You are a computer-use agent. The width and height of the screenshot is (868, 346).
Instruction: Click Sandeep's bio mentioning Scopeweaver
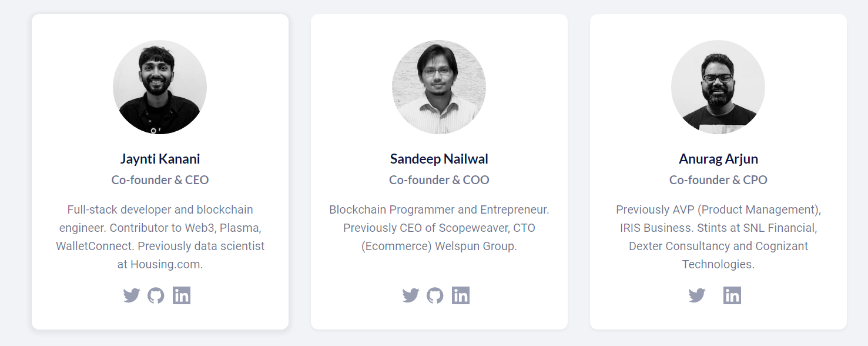point(439,228)
